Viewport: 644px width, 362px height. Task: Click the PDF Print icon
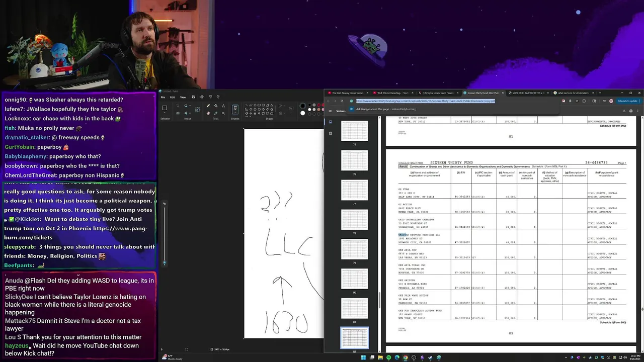pos(631,111)
